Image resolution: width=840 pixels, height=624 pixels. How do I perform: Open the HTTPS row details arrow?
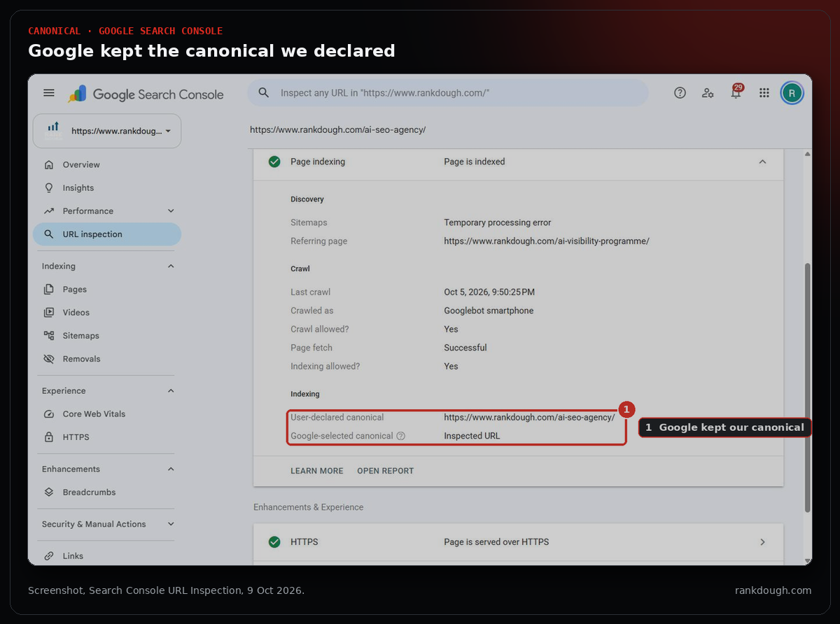coord(762,542)
